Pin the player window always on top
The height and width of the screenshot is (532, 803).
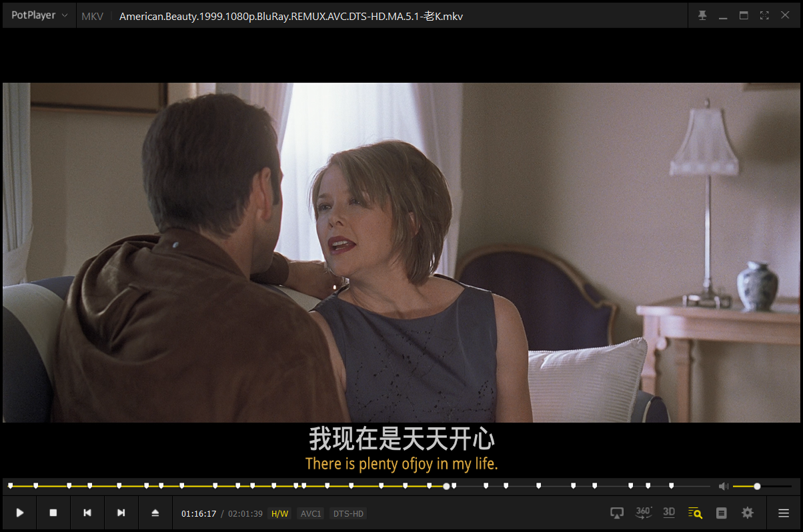tap(702, 15)
